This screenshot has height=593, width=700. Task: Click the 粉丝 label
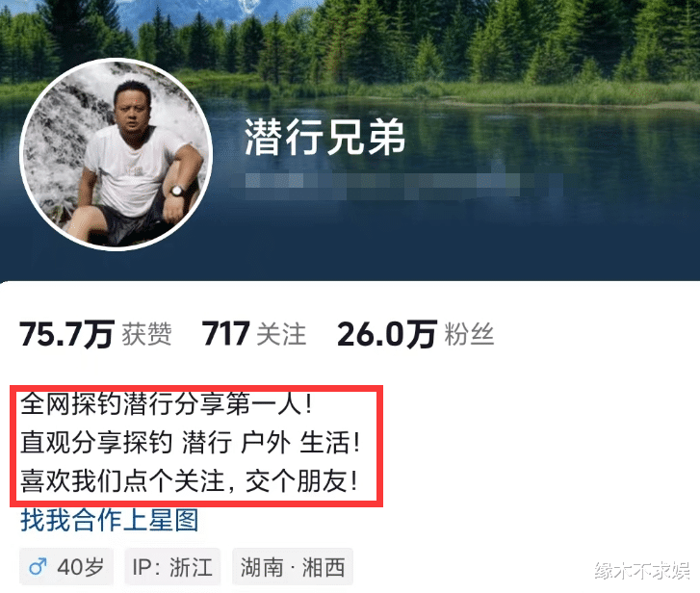point(469,334)
